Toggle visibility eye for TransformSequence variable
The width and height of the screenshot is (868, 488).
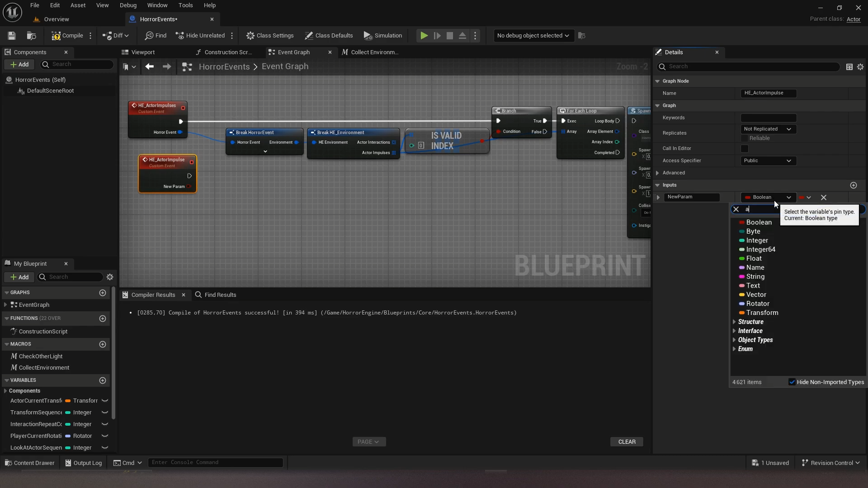click(105, 413)
